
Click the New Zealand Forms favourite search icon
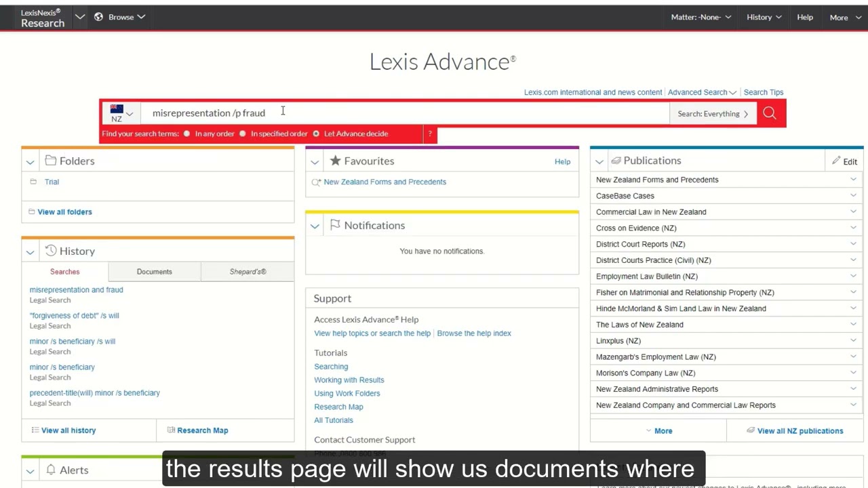[x=316, y=182]
